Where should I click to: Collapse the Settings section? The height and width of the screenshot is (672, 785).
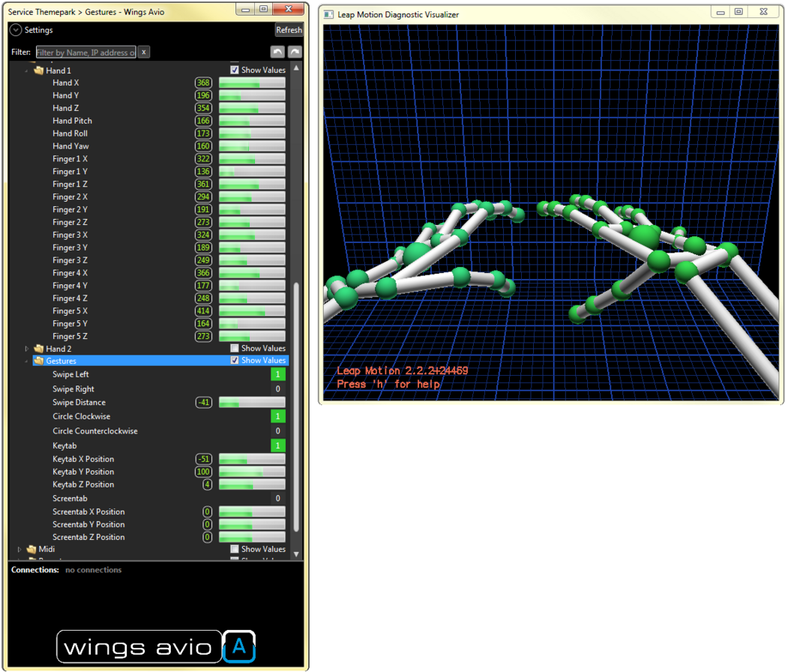pyautogui.click(x=15, y=30)
